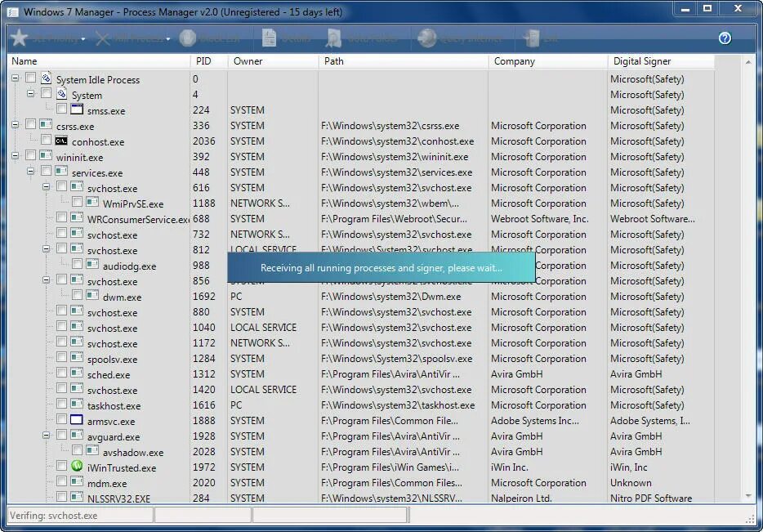Click the avshadow.exe process icon
This screenshot has width=763, height=532.
coord(92,451)
